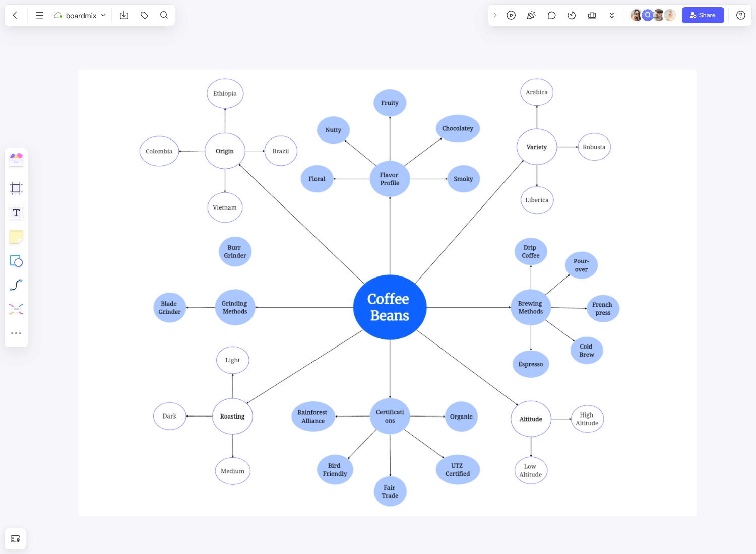Select the Frame tool
Screen dimensions: 756x554
(x=16, y=188)
